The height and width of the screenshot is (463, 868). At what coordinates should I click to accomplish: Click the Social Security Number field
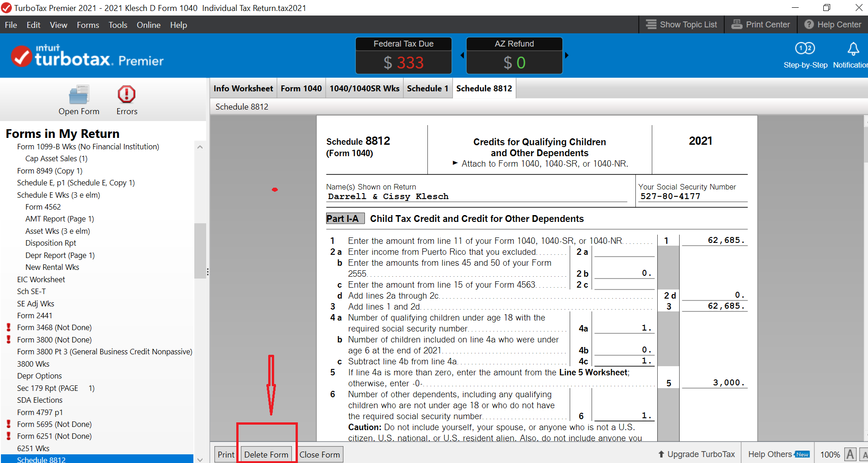point(693,196)
